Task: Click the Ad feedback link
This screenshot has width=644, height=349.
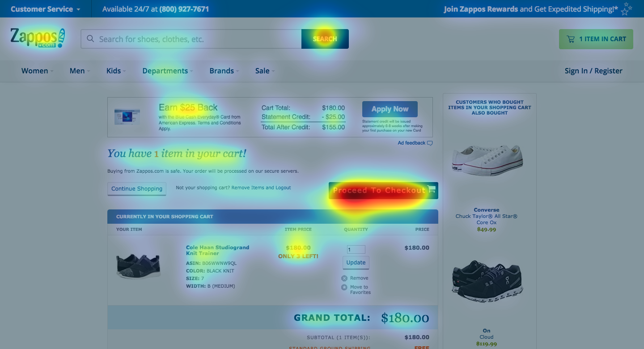Action: click(x=411, y=143)
